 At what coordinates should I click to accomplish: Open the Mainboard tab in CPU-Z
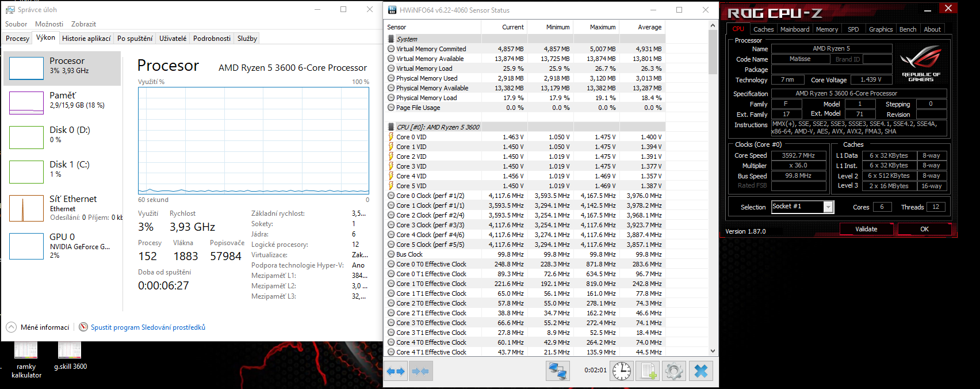click(x=795, y=29)
